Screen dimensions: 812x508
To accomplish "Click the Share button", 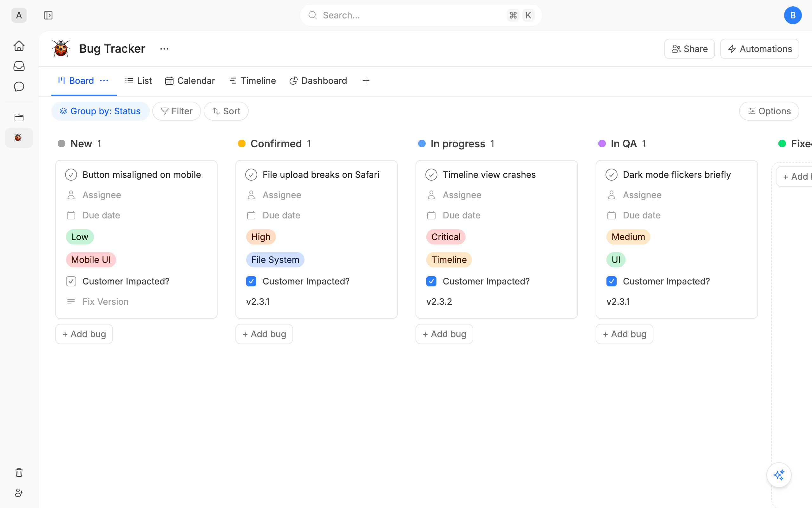I will (x=690, y=49).
